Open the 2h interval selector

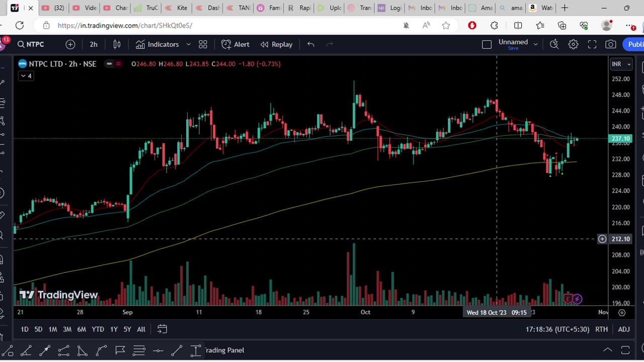pos(94,44)
